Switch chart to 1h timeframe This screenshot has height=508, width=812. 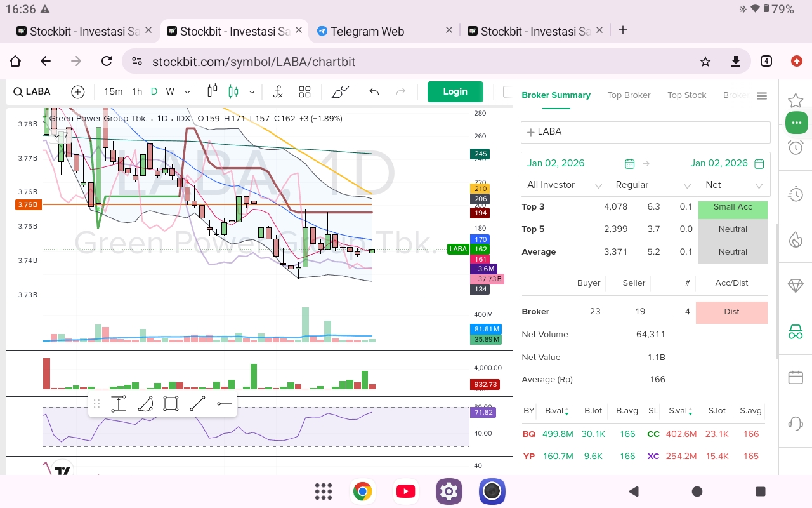(x=137, y=91)
